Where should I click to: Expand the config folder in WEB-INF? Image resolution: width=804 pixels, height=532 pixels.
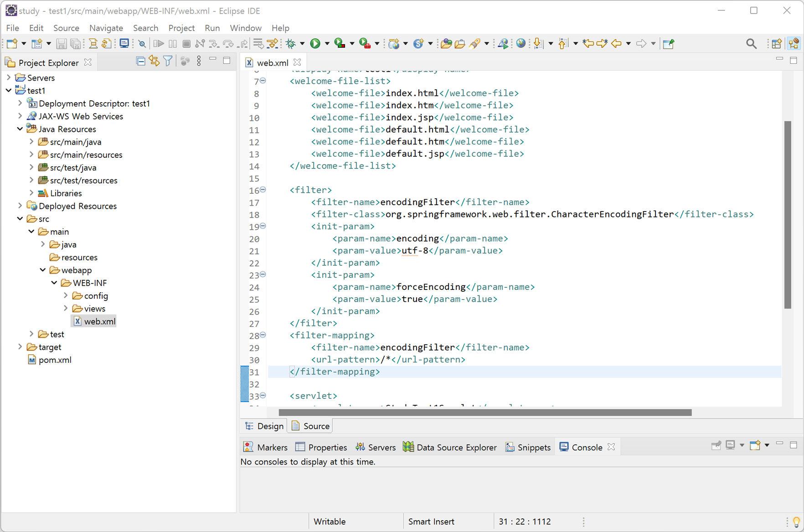pyautogui.click(x=66, y=295)
